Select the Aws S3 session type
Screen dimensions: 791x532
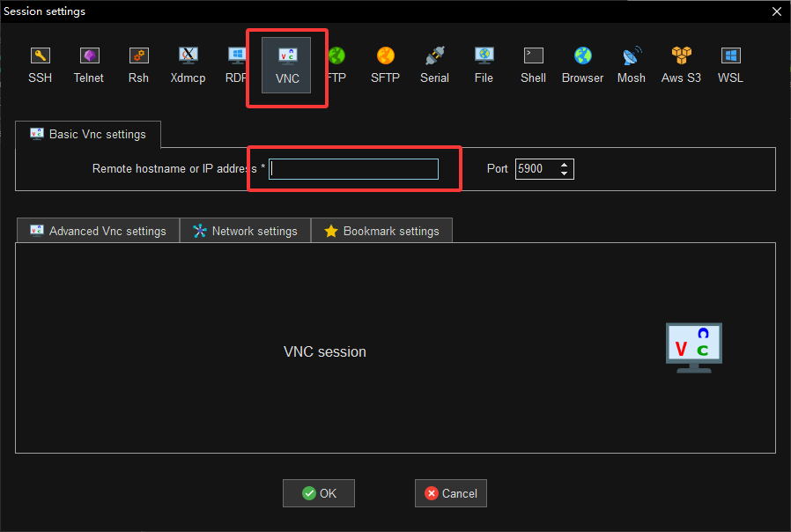pyautogui.click(x=681, y=65)
